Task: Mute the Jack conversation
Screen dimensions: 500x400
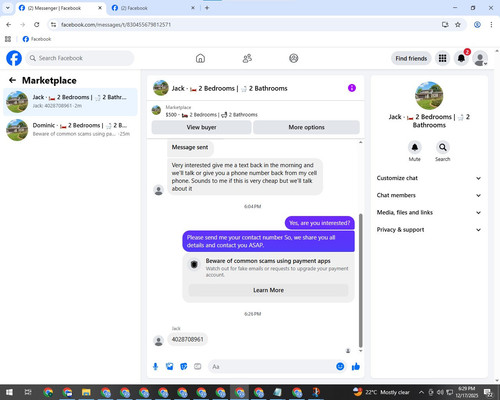Action: pos(414,147)
